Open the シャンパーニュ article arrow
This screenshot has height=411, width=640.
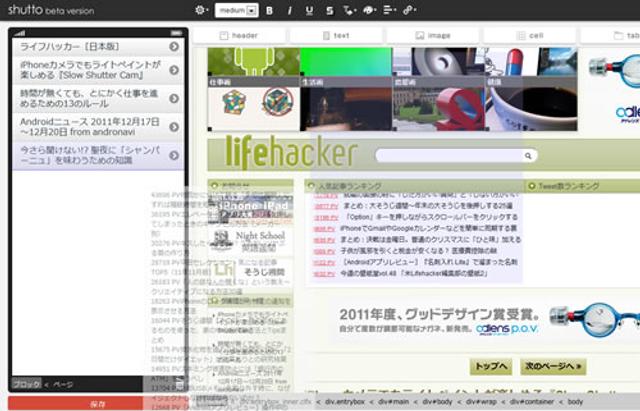point(174,156)
